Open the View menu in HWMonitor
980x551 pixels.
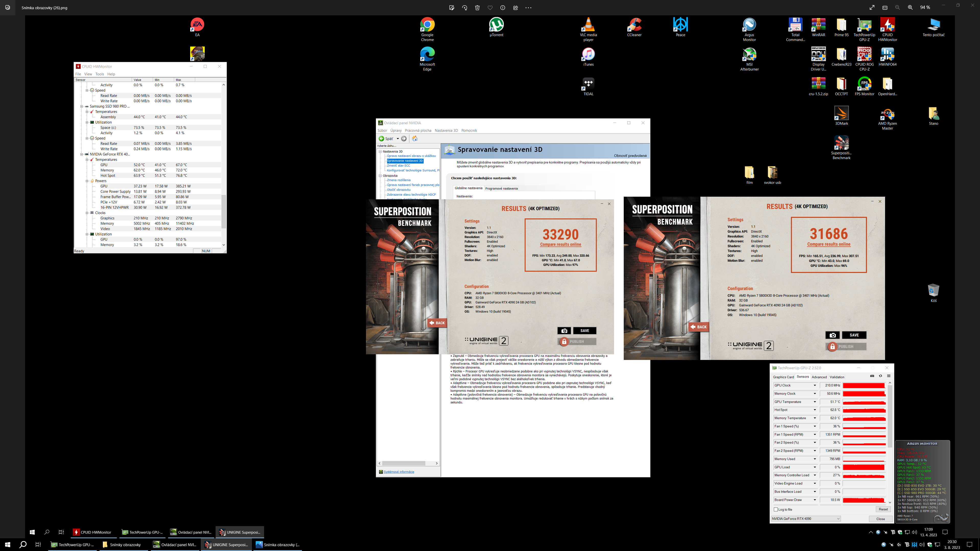(x=88, y=74)
